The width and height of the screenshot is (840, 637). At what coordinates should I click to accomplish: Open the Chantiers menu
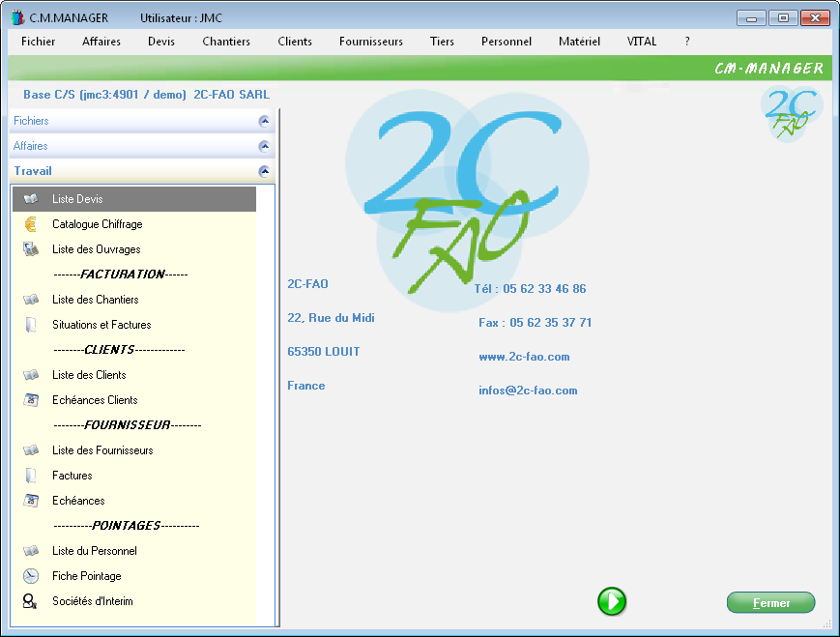click(226, 42)
